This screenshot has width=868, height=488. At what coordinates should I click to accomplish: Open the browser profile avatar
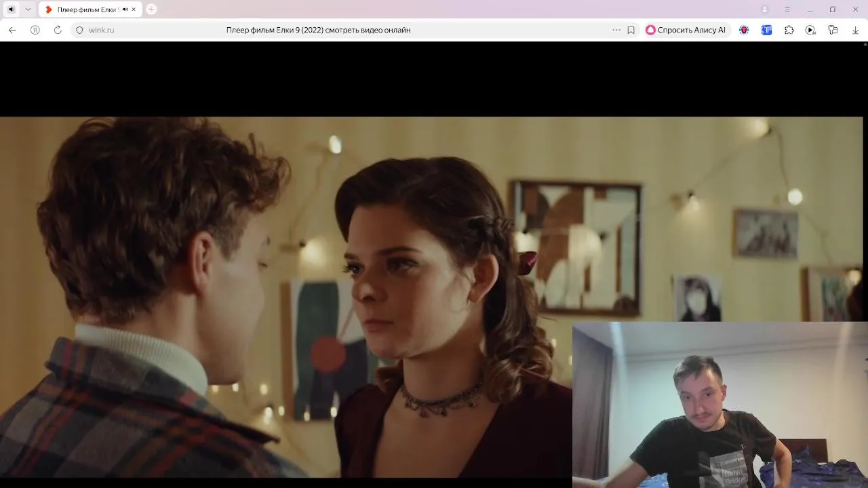point(765,9)
